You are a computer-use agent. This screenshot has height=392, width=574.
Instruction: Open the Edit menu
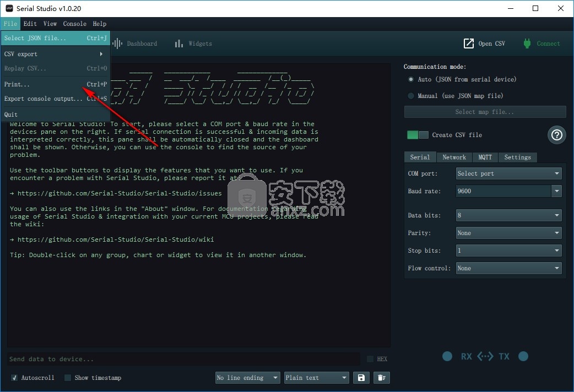pos(30,24)
